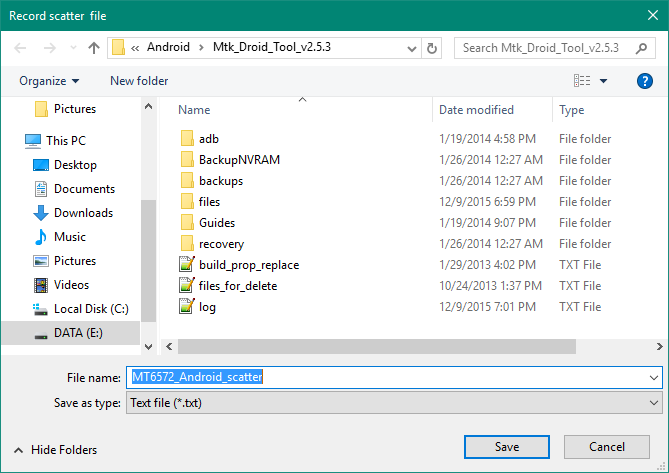Select the build_prop_replace text file
The image size is (669, 473).
tap(248, 265)
